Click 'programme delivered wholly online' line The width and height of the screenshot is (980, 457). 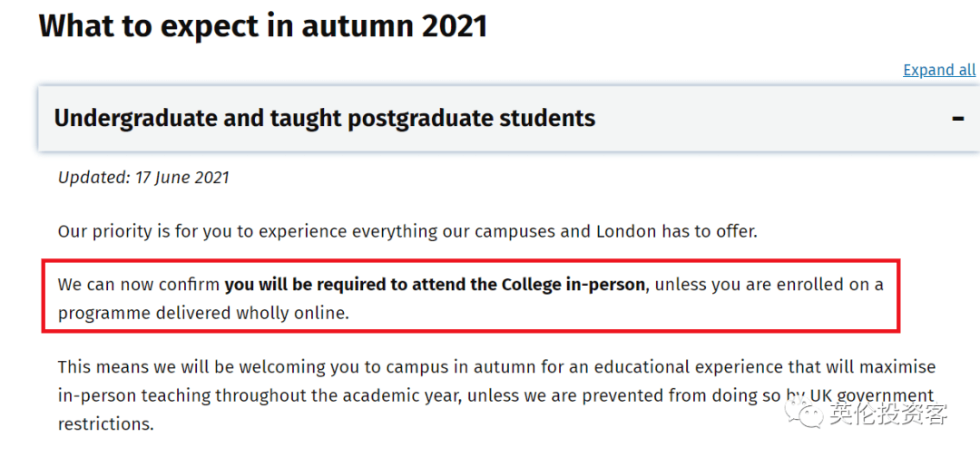[203, 313]
